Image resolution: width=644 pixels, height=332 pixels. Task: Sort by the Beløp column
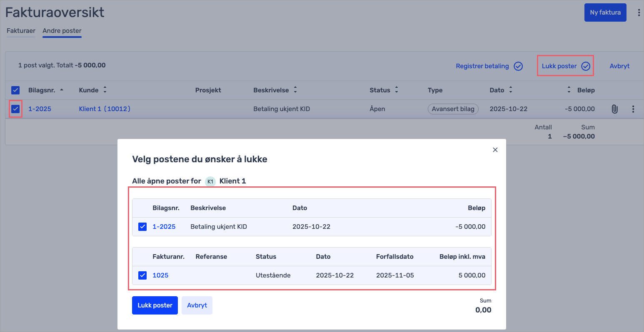coord(569,90)
